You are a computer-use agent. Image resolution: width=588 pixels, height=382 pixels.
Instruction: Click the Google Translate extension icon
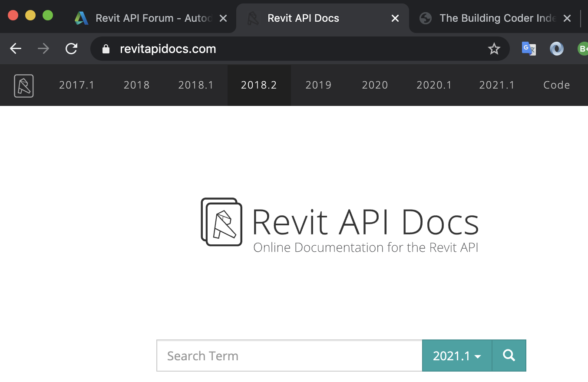click(529, 49)
